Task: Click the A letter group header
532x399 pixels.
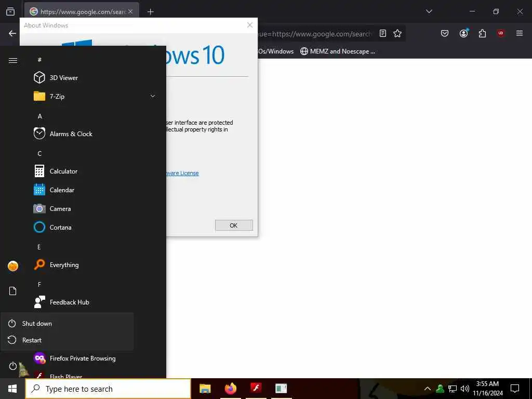Action: 39,116
